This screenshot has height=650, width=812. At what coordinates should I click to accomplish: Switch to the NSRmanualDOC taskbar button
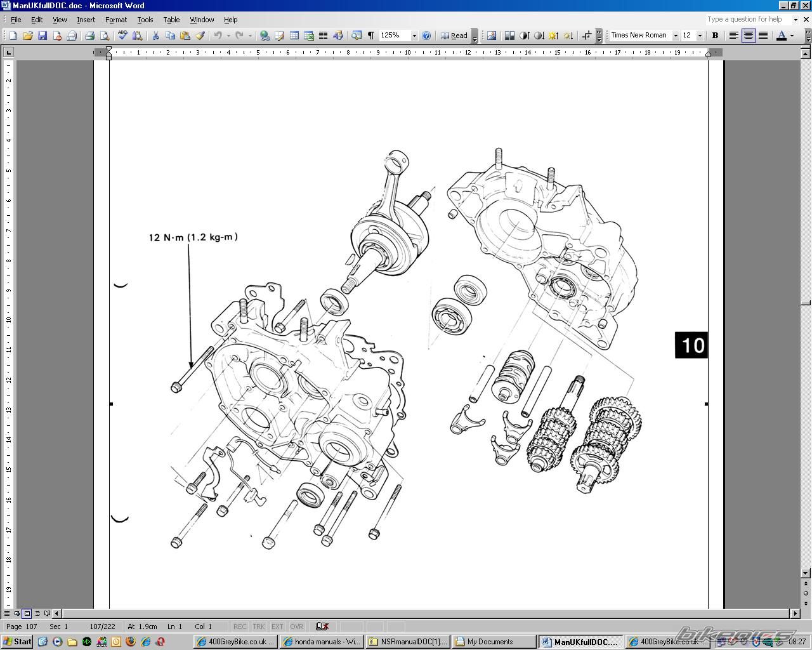[x=408, y=642]
